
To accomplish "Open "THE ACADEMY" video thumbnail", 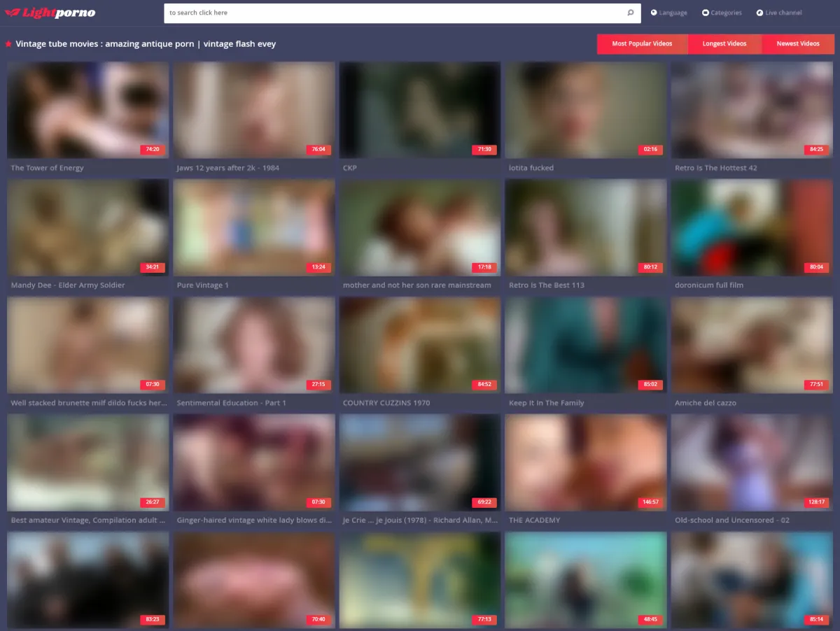I will tap(585, 462).
